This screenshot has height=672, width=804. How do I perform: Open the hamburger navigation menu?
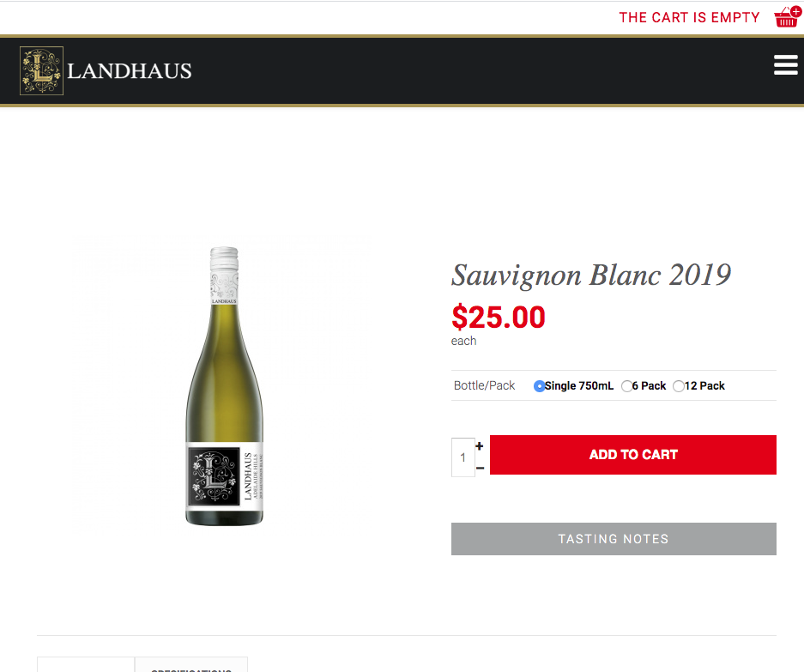click(x=785, y=65)
